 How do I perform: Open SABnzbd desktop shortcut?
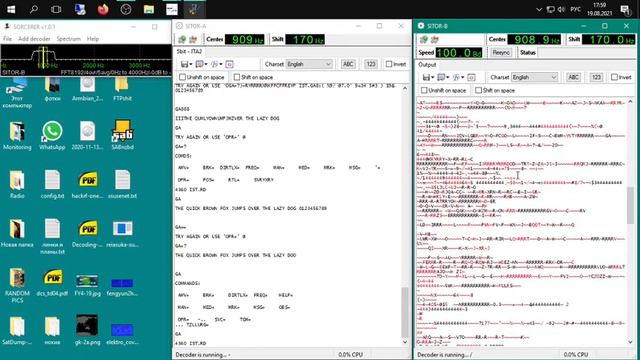pos(122,136)
